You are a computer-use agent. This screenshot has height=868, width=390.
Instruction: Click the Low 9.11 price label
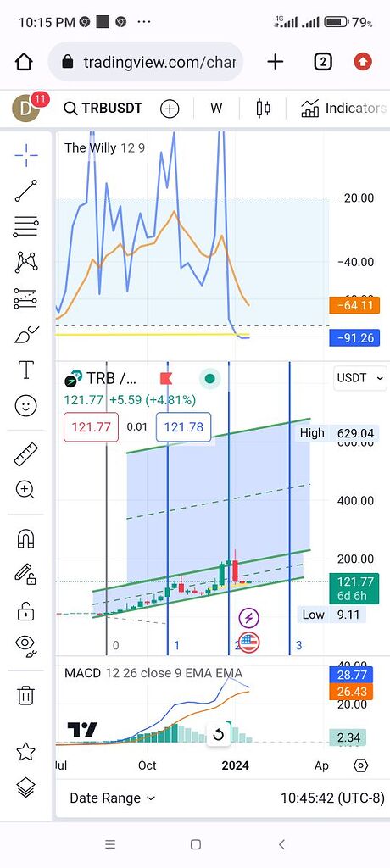point(331,615)
